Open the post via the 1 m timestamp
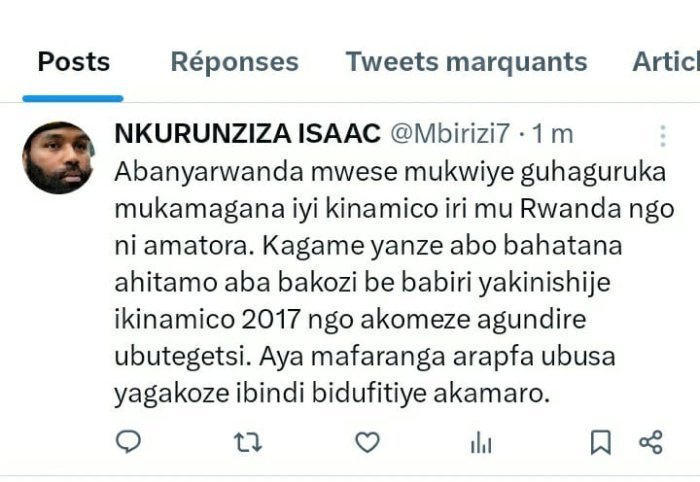Image resolution: width=700 pixels, height=482 pixels. click(553, 134)
